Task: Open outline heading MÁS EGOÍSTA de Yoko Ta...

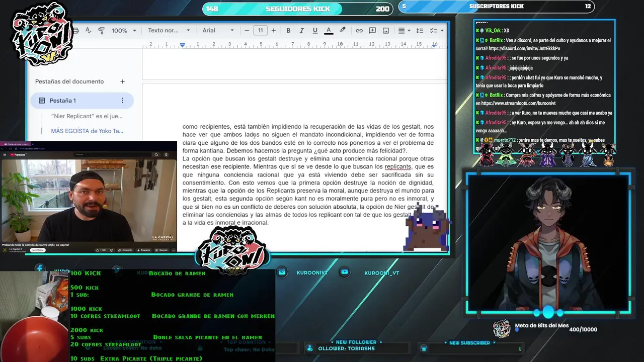Action: [x=87, y=131]
